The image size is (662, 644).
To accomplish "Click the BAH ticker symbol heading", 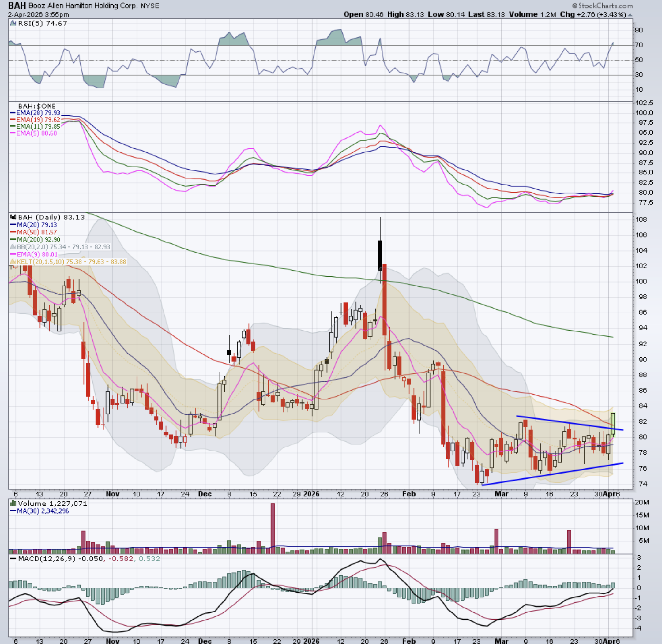I will (x=17, y=6).
